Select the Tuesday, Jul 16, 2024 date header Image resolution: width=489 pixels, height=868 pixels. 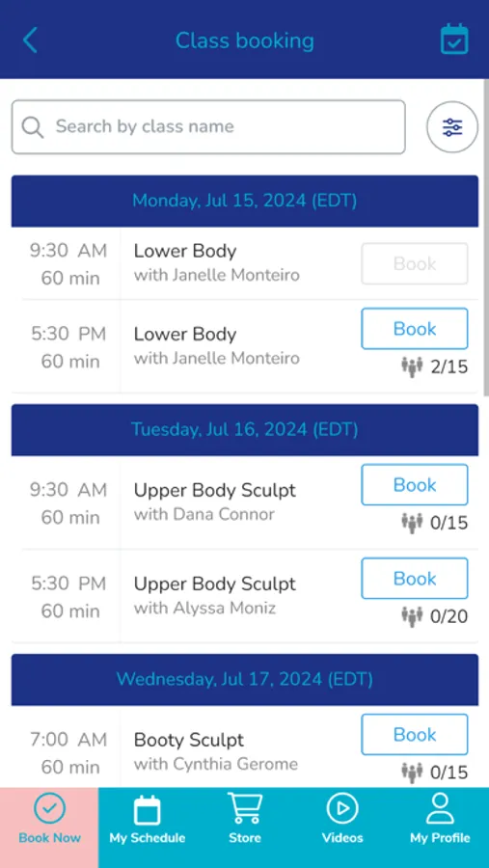pos(245,429)
